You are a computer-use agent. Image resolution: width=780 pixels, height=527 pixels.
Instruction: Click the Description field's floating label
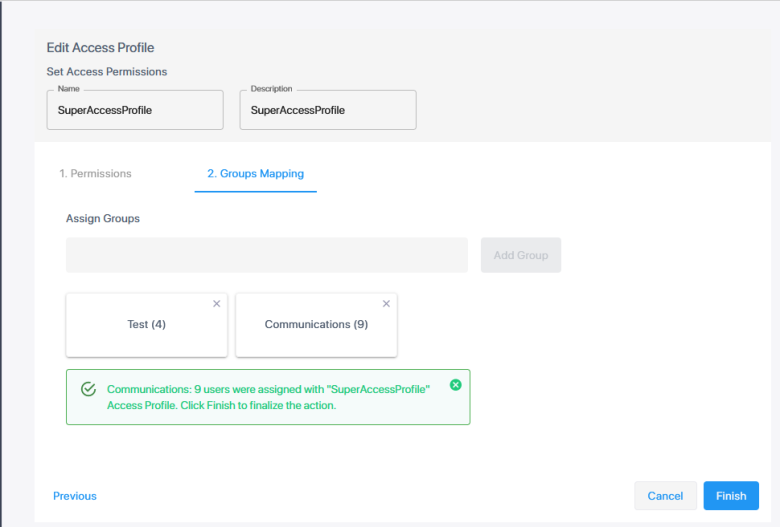271,89
